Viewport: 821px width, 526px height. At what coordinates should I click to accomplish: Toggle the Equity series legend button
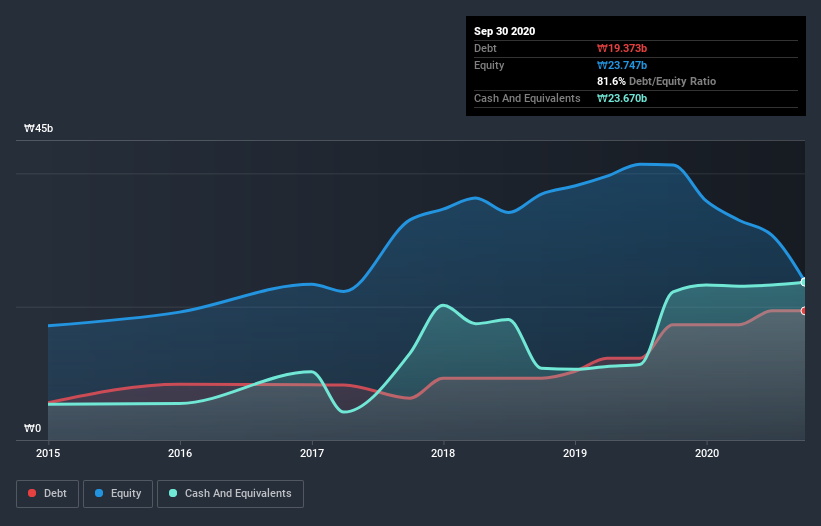point(118,494)
